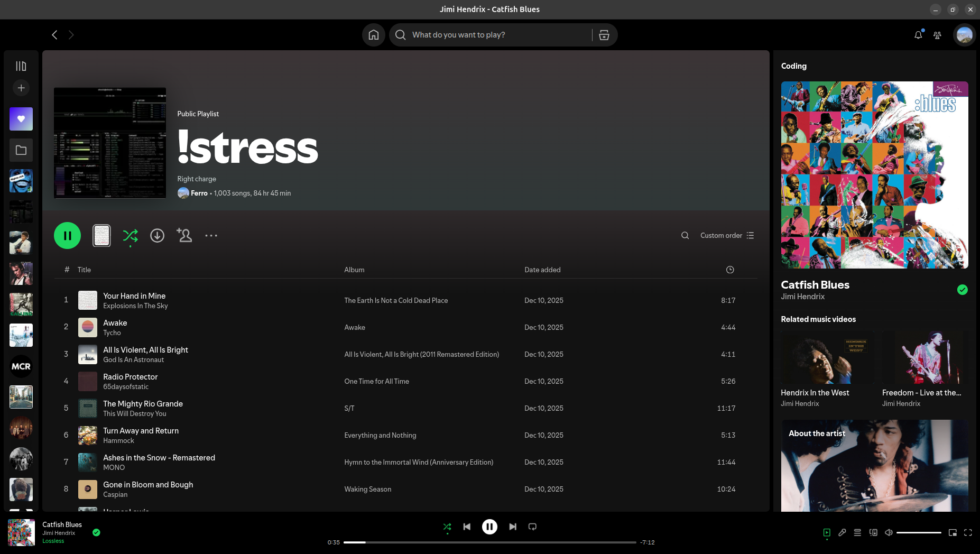Invite collaborators to the playlist
This screenshot has height=554, width=980.
[184, 236]
